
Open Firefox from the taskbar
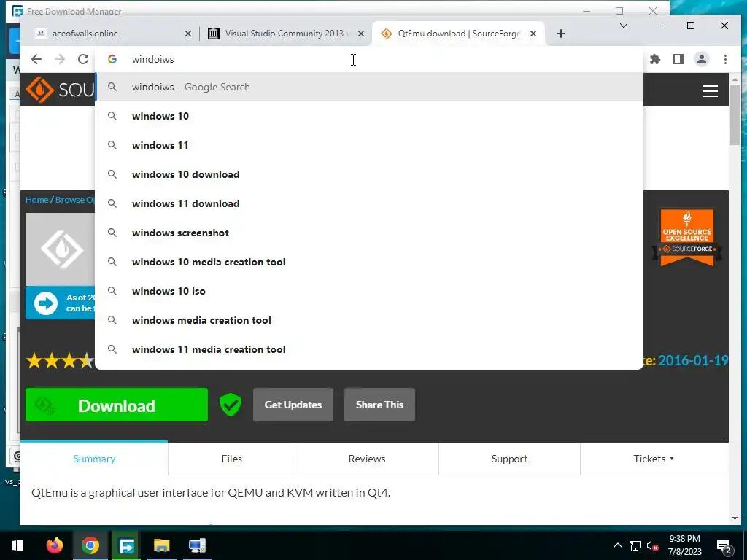[54, 545]
